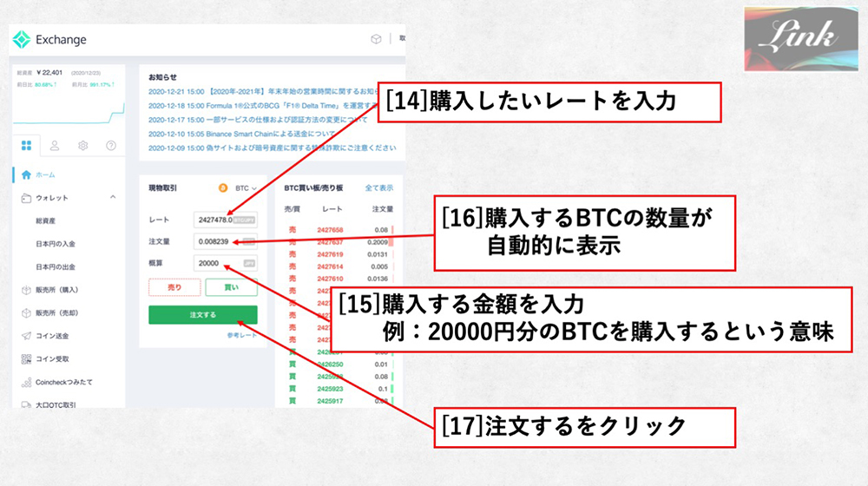Click the 販売所（購入） cube icon
This screenshot has height=486, width=868.
(26, 290)
